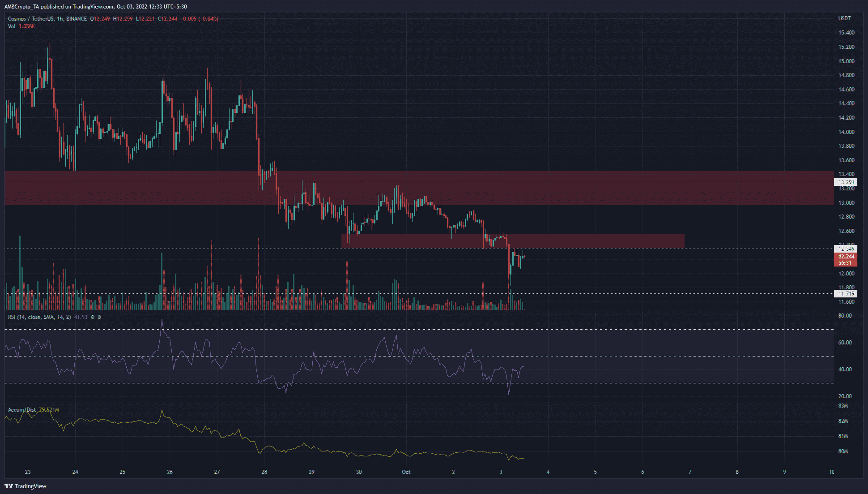Click the 13.600 price axis label
868x494 pixels.
(846, 160)
